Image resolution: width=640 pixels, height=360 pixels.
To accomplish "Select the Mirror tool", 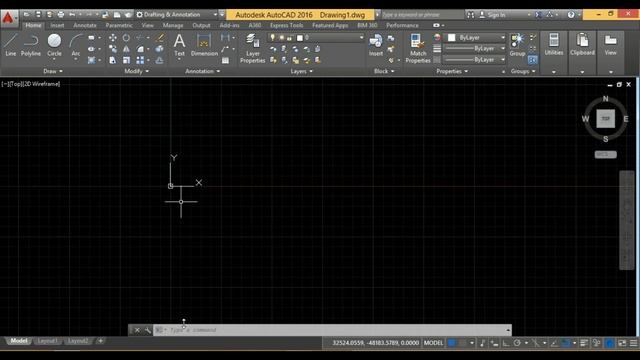I will pos(126,49).
